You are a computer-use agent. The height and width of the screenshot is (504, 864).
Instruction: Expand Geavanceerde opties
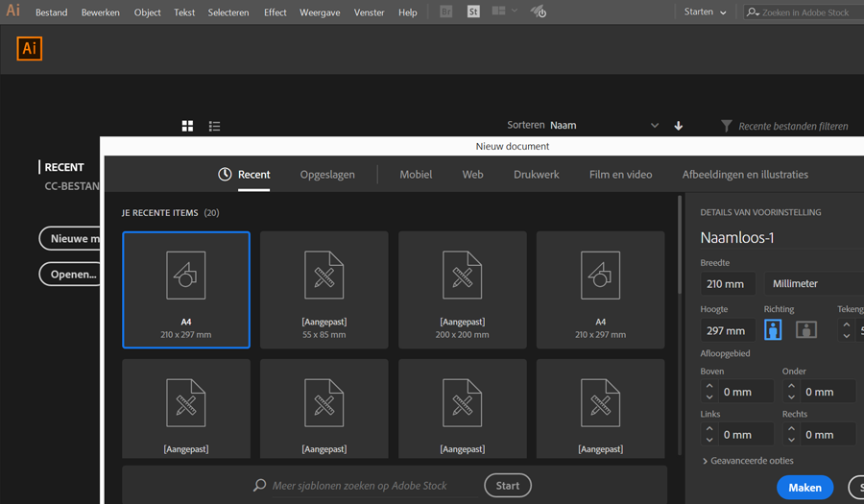[x=748, y=461]
